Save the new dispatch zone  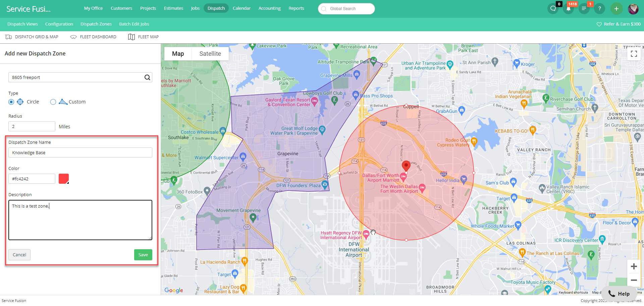143,255
